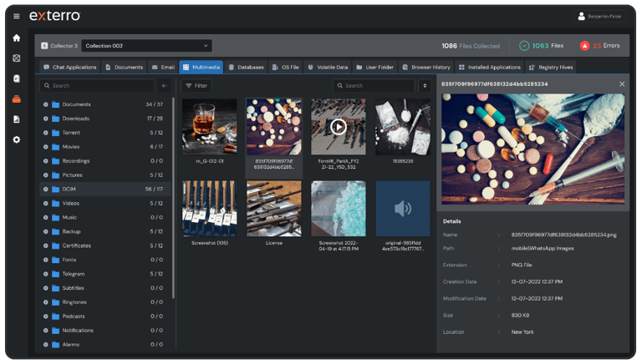Screen dimensions: 642x364
Task: Click the sort order arrows button
Action: click(x=425, y=85)
